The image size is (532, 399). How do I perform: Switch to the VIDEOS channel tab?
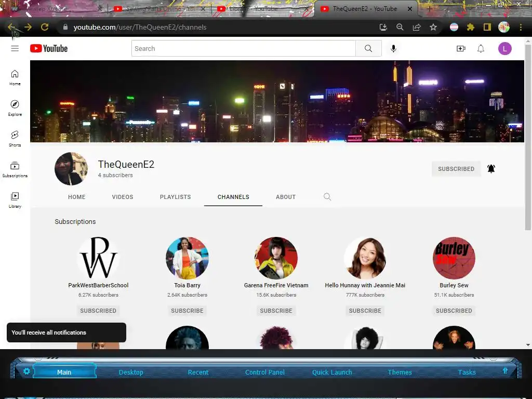(x=123, y=197)
